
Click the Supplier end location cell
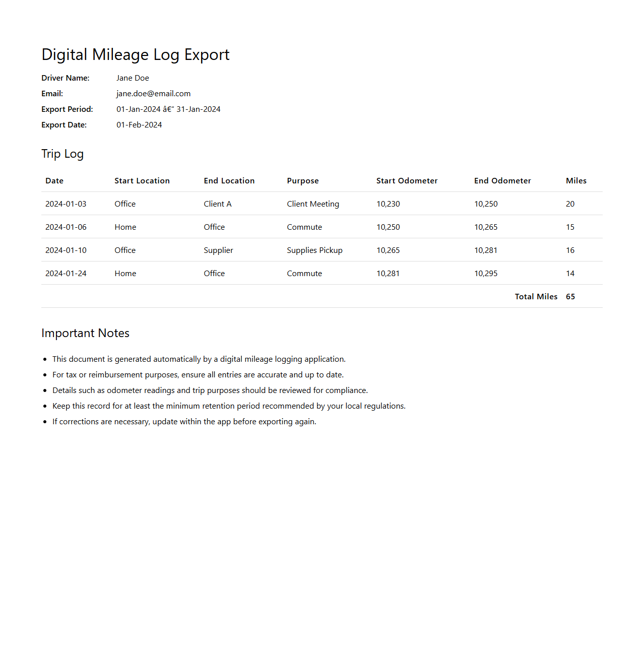[218, 250]
